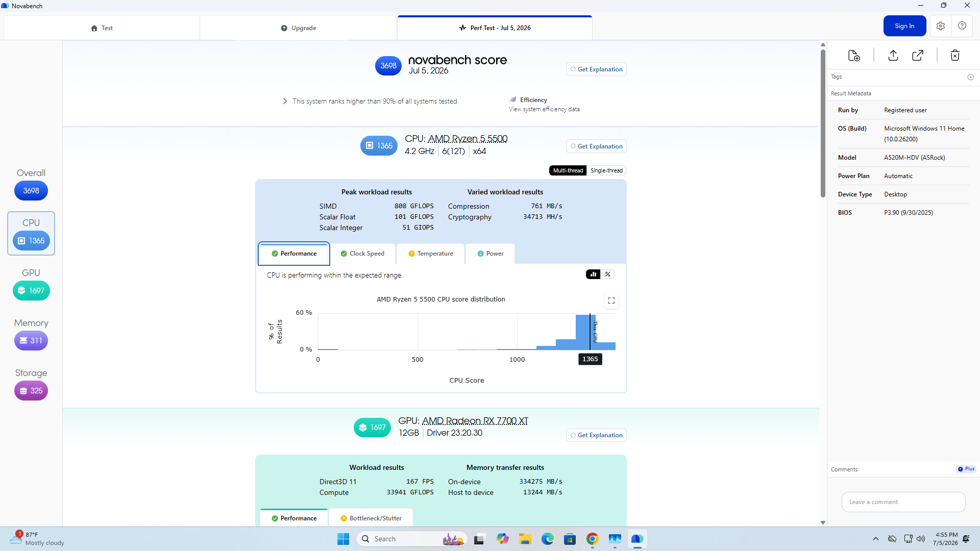Get Explanation for the CPU score
The height and width of the screenshot is (551, 980).
click(x=596, y=146)
